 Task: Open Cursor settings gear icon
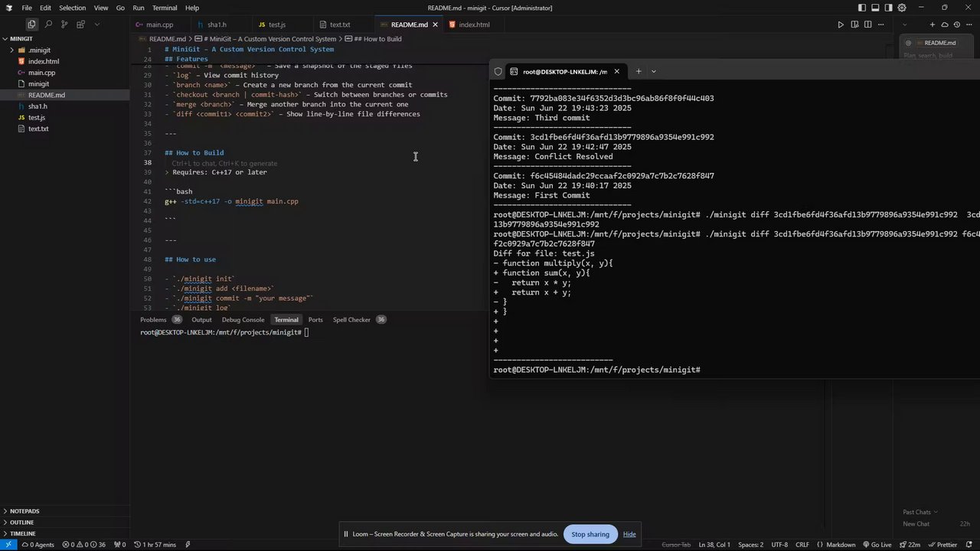[901, 8]
